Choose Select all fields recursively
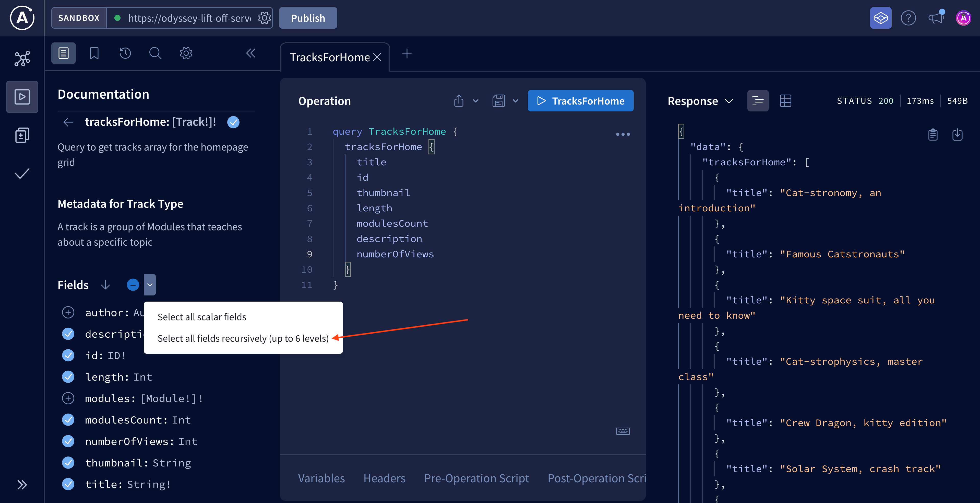The image size is (980, 503). [x=244, y=338]
